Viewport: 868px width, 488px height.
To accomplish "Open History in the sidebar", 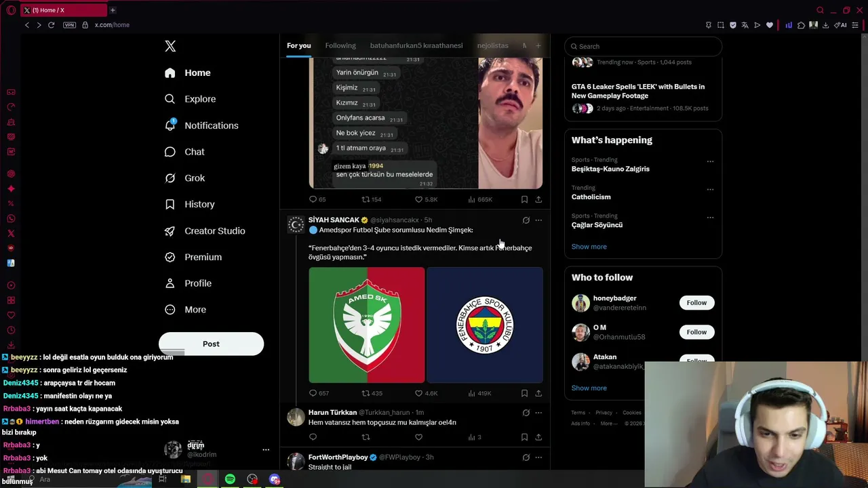I will [190, 204].
